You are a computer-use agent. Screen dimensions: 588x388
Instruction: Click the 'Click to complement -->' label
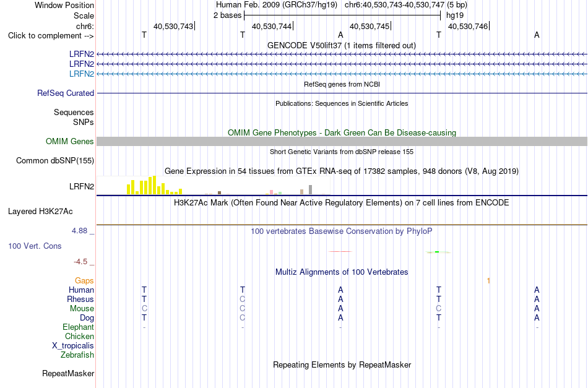click(x=51, y=36)
